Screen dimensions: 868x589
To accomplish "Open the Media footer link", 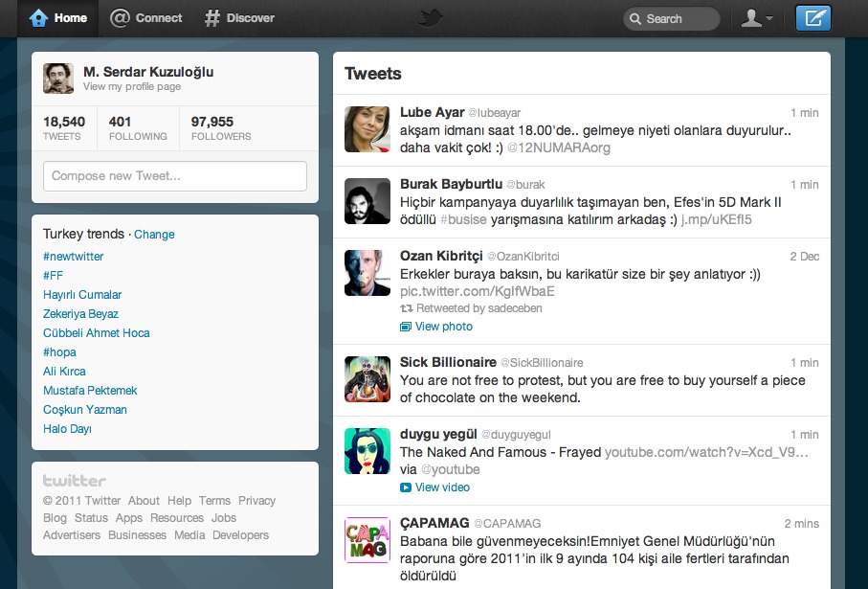I will click(x=189, y=535).
